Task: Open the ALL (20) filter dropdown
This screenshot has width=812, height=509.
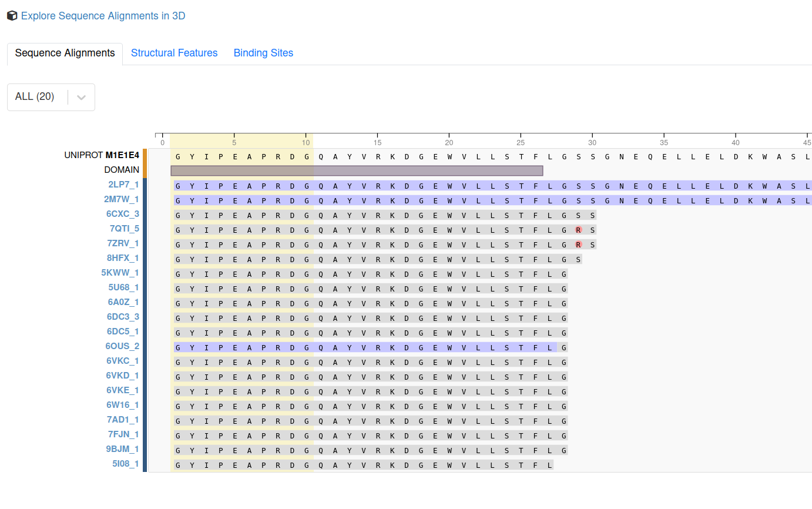Action: tap(51, 97)
